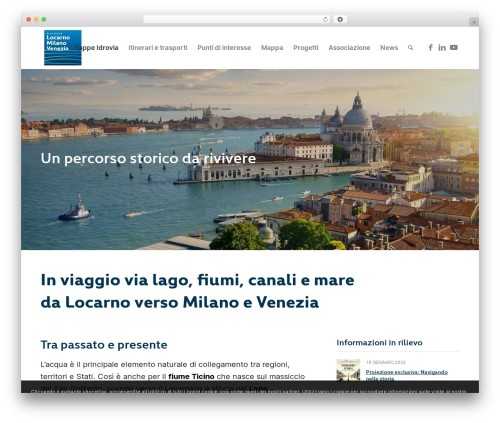Minimize window with yellow button
The image size is (500, 423).
(36, 20)
